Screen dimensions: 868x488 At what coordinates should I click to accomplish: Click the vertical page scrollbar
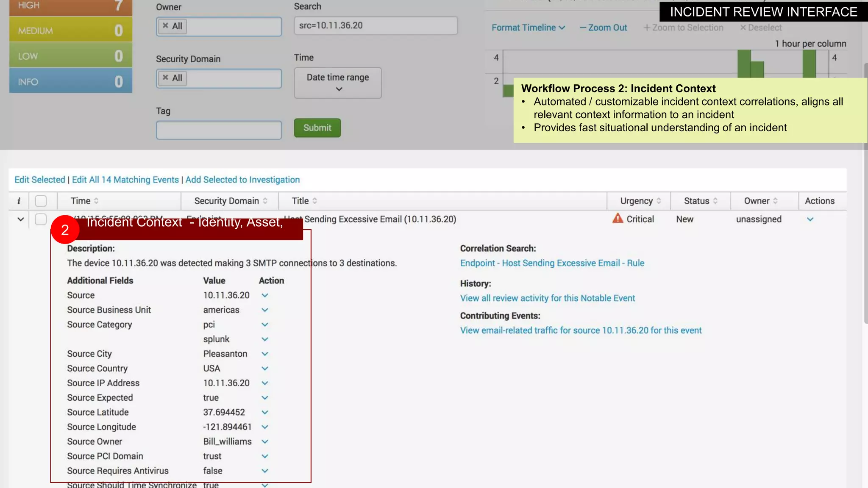[865, 193]
